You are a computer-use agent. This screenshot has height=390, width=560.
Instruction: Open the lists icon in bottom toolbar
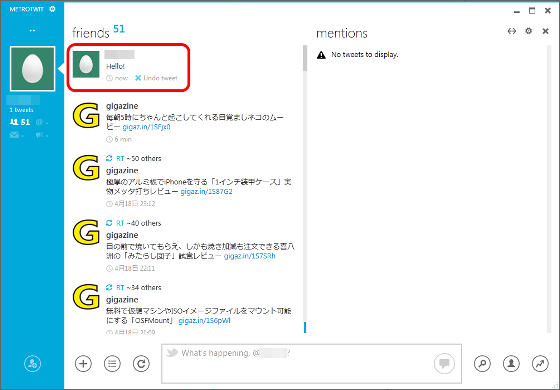(x=112, y=364)
